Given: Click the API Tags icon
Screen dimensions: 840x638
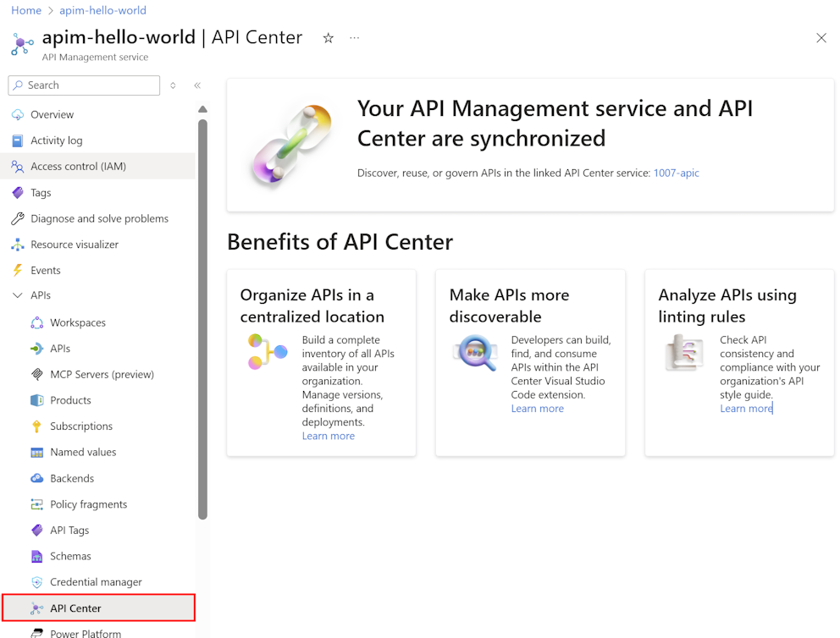Looking at the screenshot, I should coord(37,530).
